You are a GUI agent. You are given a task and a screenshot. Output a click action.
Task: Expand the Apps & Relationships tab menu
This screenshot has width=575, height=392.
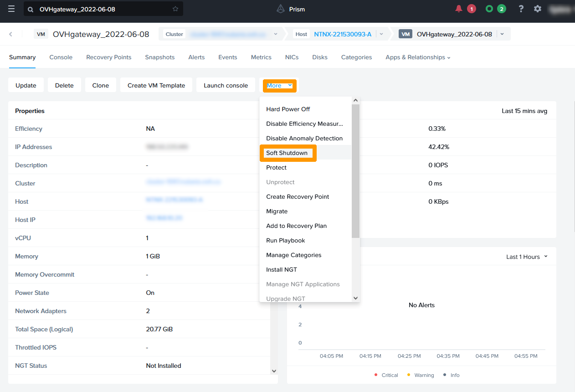point(418,57)
